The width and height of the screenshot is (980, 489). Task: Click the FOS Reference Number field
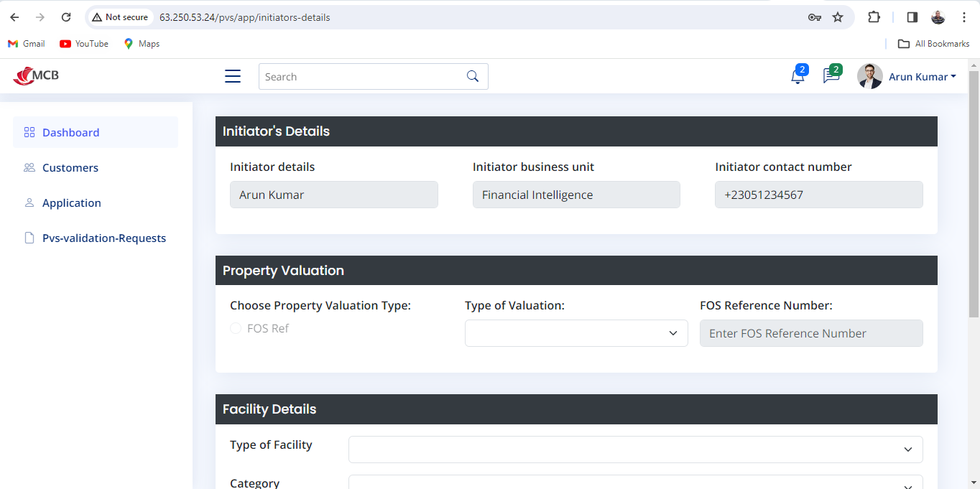pos(811,333)
